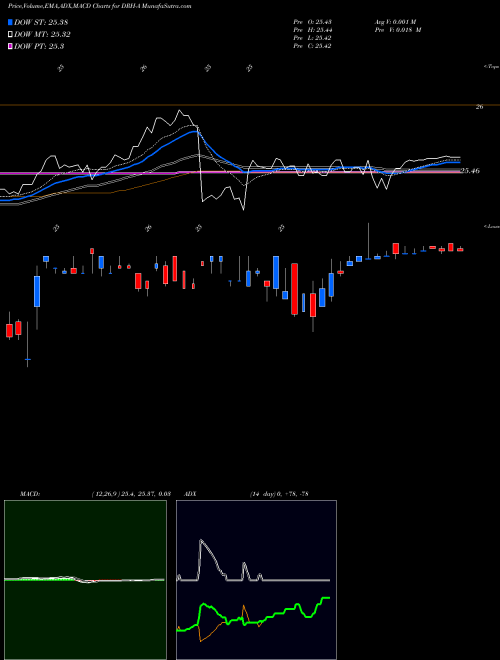This screenshot has height=660, width=500.
Task: Select the 'DOW MT: 25.32' legend text
Action: (x=43, y=35)
